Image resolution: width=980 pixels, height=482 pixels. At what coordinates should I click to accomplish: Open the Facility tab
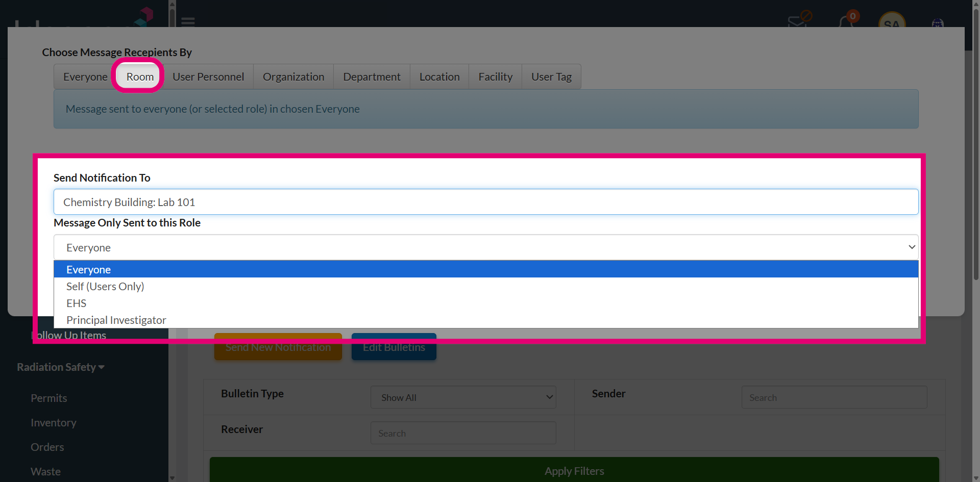click(495, 77)
